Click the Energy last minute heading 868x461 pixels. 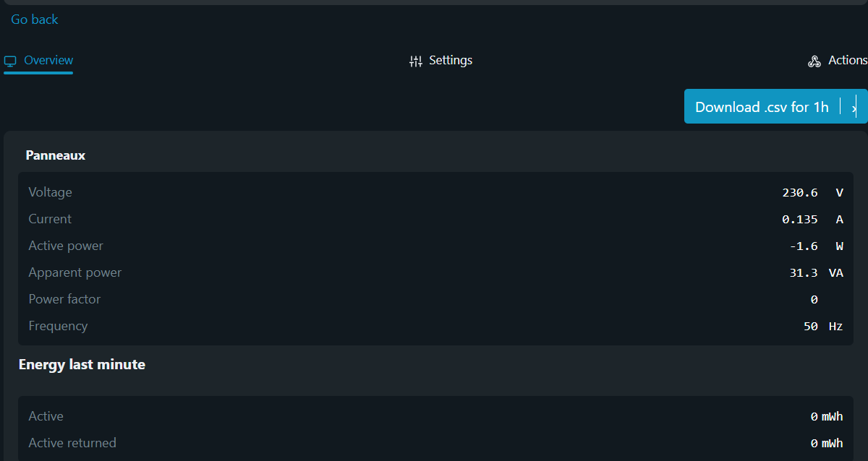pyautogui.click(x=82, y=365)
